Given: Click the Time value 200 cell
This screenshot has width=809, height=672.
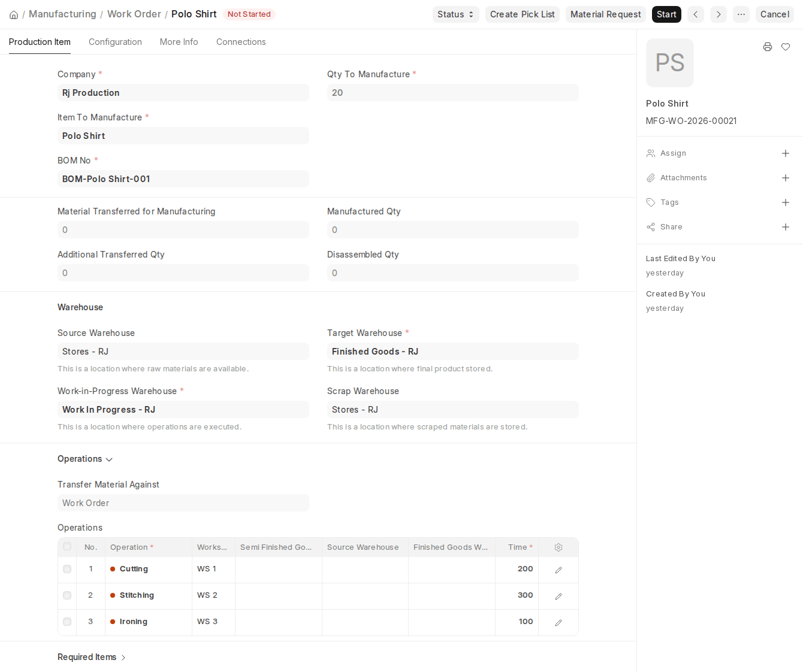Looking at the screenshot, I should pos(517,569).
